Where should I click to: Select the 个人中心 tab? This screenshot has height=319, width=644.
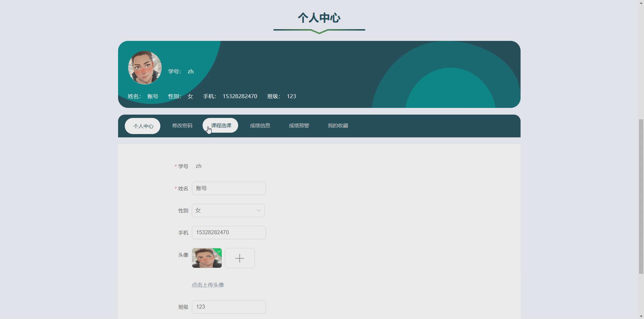tap(143, 126)
